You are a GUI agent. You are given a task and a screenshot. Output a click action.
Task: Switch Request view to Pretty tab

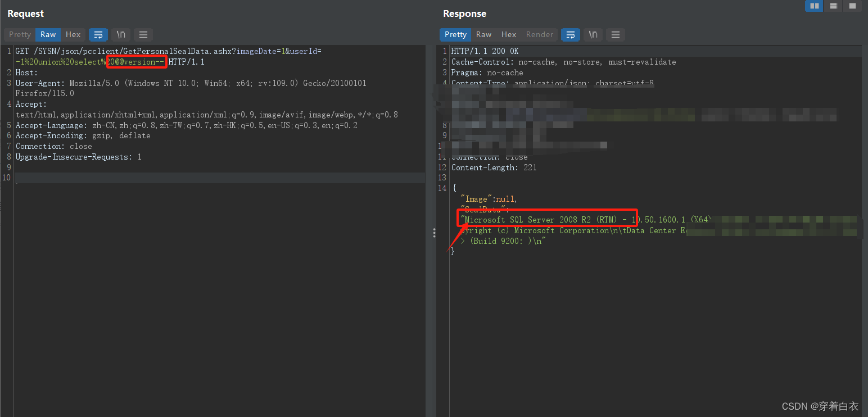coord(20,34)
